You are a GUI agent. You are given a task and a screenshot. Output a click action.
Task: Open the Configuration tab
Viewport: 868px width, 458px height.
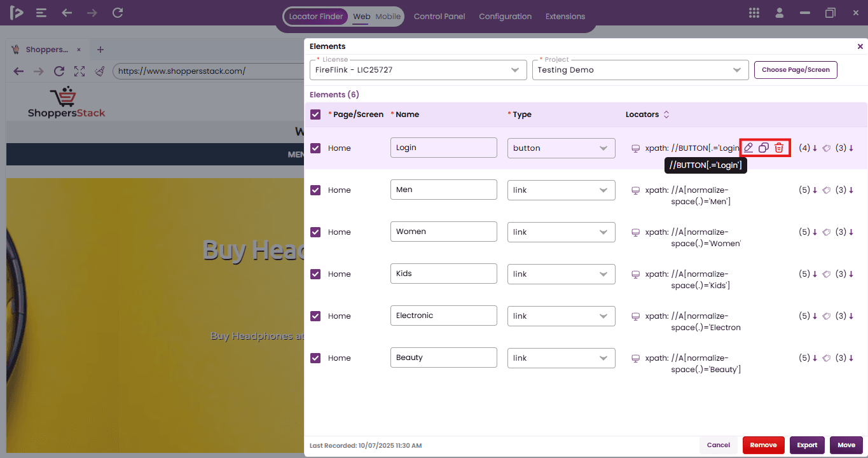pos(506,17)
